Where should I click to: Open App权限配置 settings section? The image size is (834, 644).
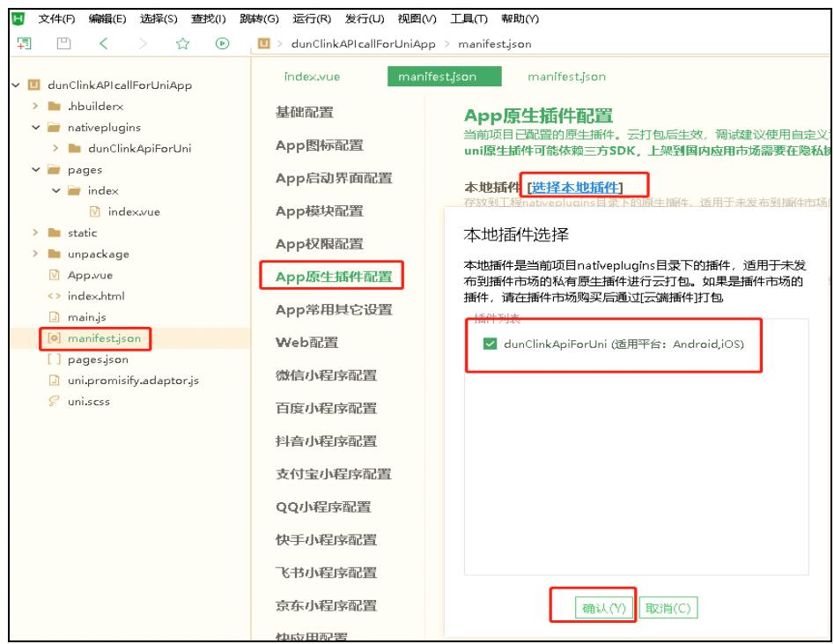tap(321, 244)
